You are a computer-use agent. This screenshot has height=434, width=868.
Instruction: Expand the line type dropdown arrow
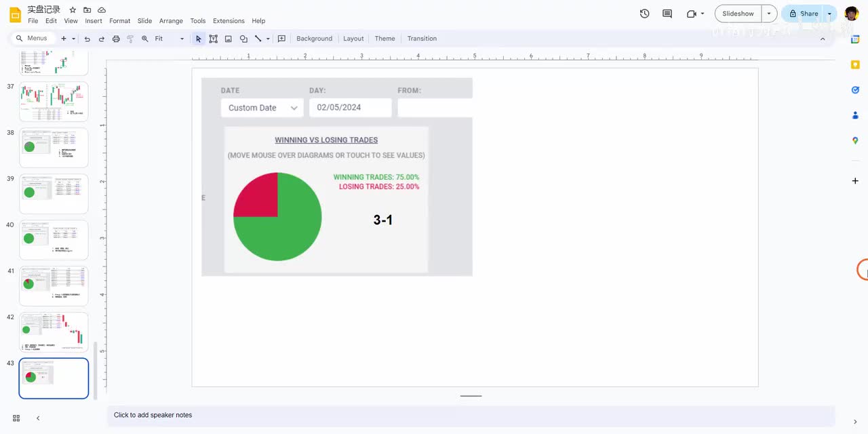click(268, 39)
